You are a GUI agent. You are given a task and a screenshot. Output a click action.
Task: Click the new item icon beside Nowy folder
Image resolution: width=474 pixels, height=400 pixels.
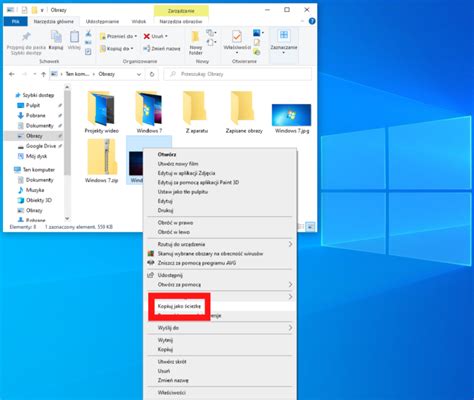pyautogui.click(x=211, y=33)
